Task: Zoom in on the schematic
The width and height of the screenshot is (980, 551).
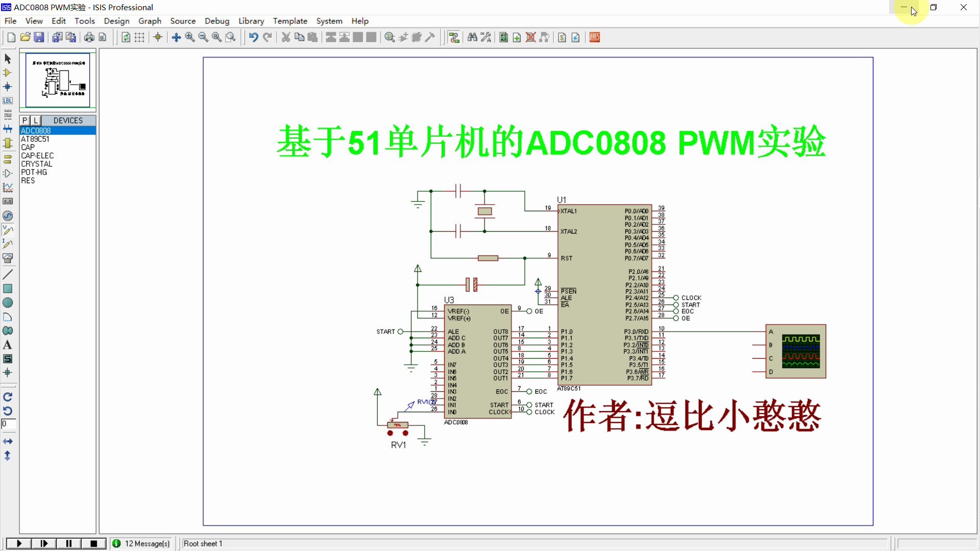Action: (189, 37)
